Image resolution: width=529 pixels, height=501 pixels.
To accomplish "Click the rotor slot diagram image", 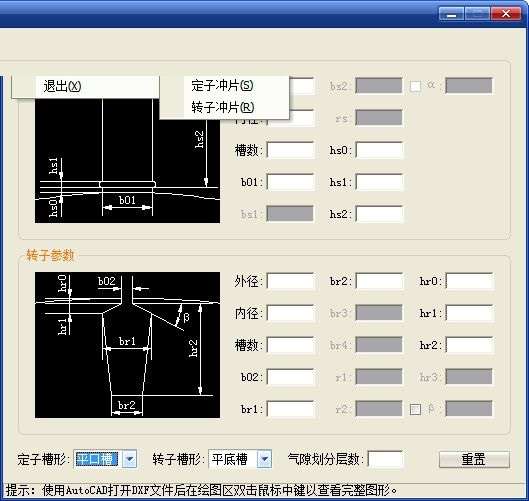I will tap(127, 345).
